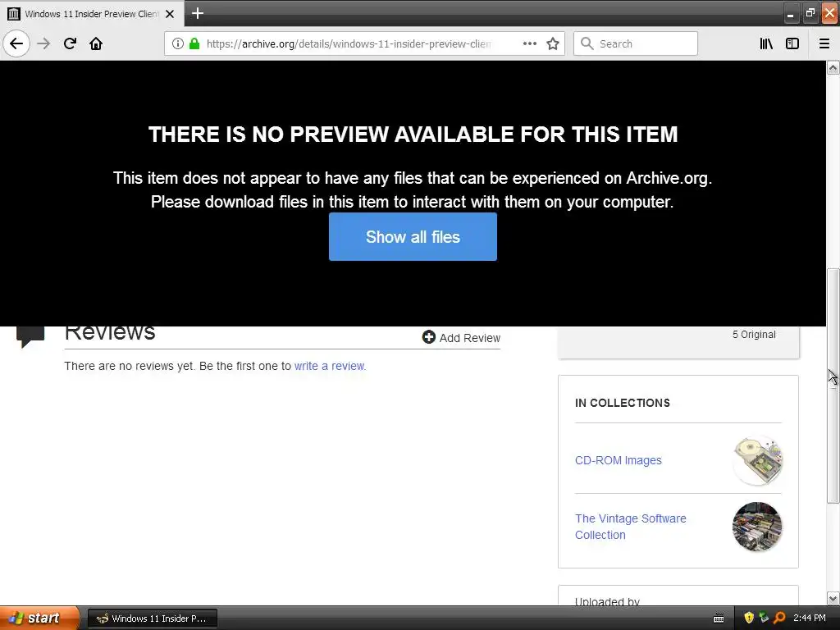The height and width of the screenshot is (630, 840).
Task: Reload the page with the refresh icon
Action: (x=70, y=43)
